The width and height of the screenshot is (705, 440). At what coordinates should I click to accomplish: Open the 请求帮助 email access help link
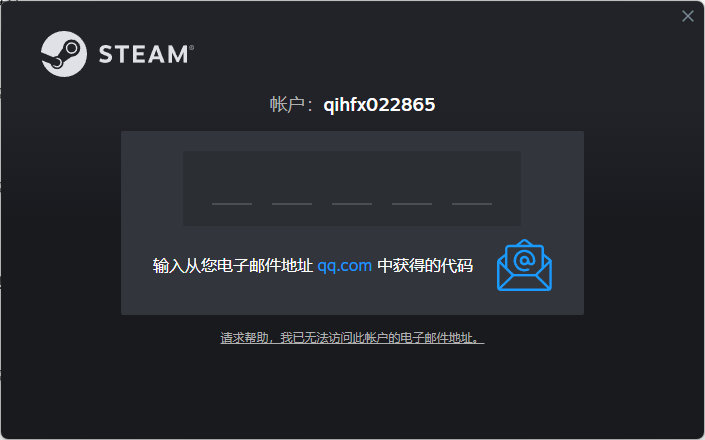click(352, 338)
